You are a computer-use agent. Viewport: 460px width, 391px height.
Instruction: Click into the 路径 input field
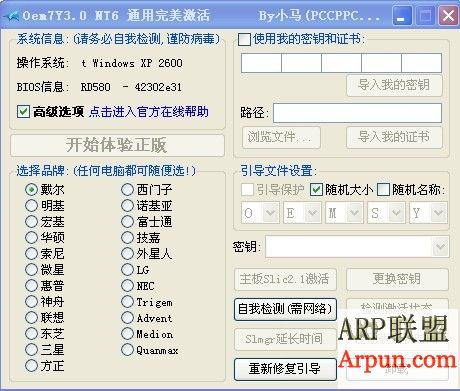pos(358,113)
